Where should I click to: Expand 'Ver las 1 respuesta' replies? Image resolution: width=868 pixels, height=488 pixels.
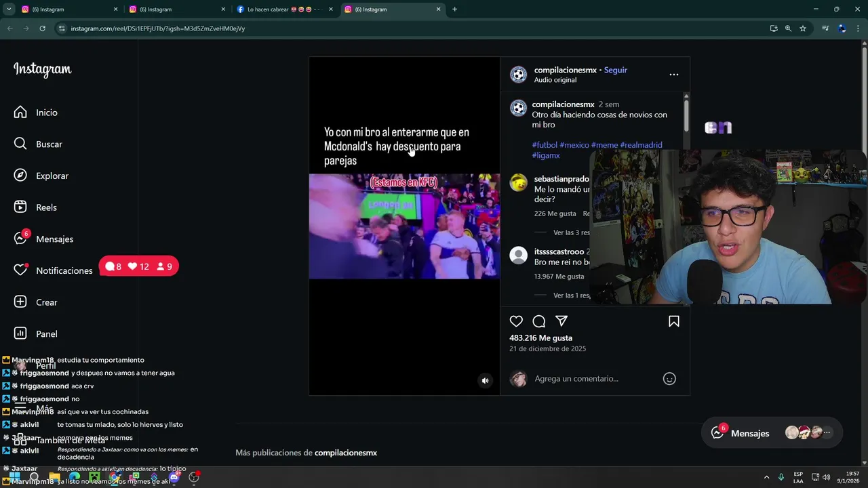[572, 296]
